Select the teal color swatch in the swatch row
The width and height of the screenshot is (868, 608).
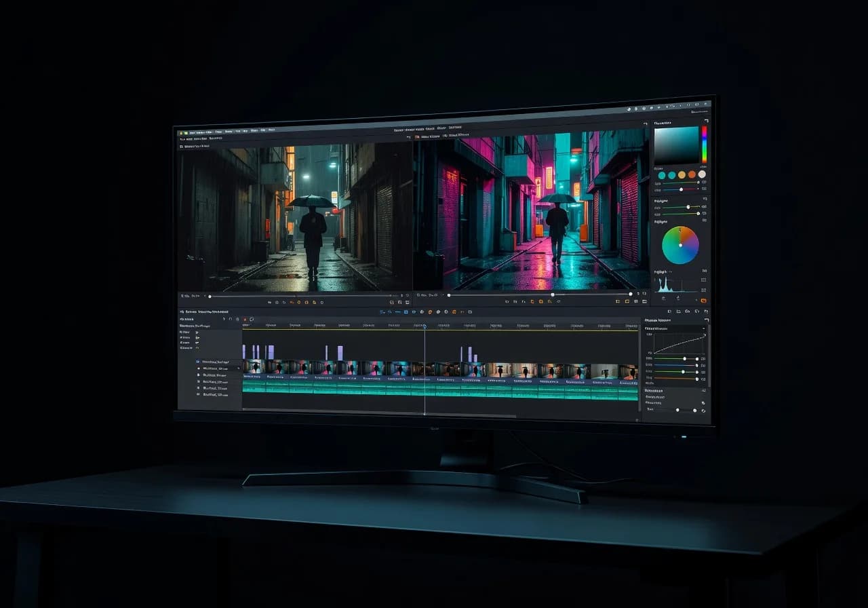(663, 174)
